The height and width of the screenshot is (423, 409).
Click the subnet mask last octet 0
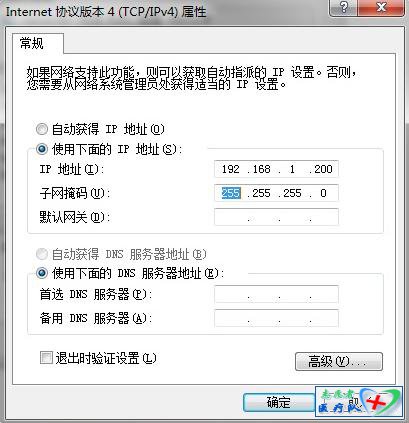pos(323,193)
